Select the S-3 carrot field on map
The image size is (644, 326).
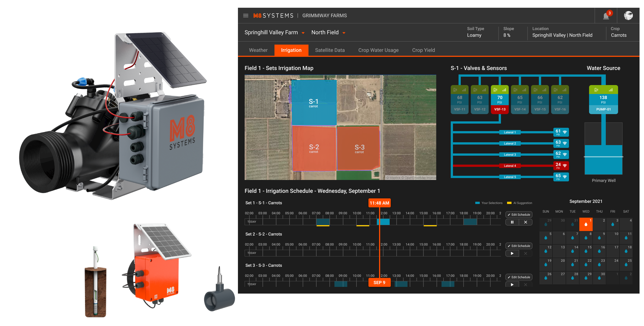(359, 148)
